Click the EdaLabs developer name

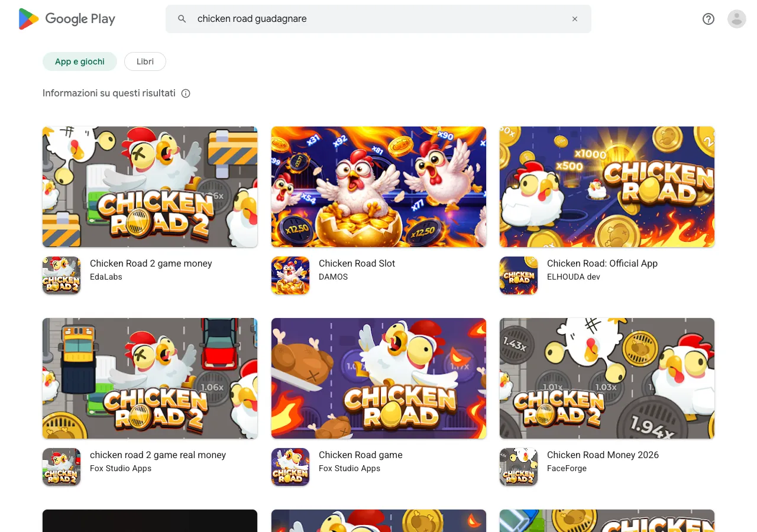(106, 277)
